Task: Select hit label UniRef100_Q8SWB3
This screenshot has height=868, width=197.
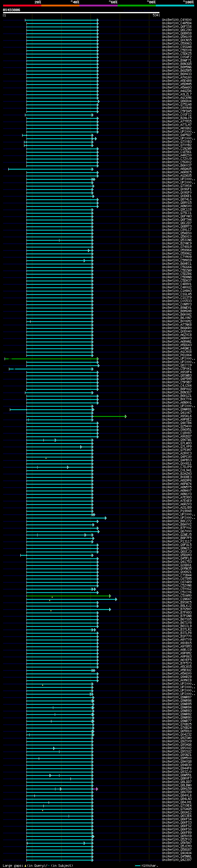Action: [176, 375]
